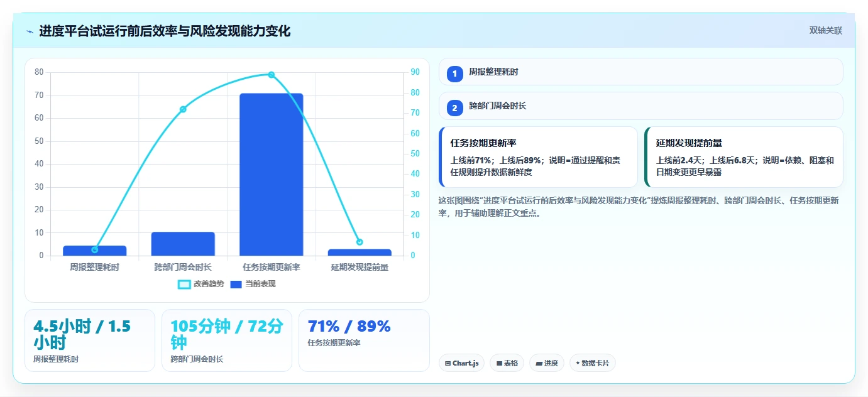Click the icon inside the 进度 tag
Viewport: 868px width, 397px height.
539,363
